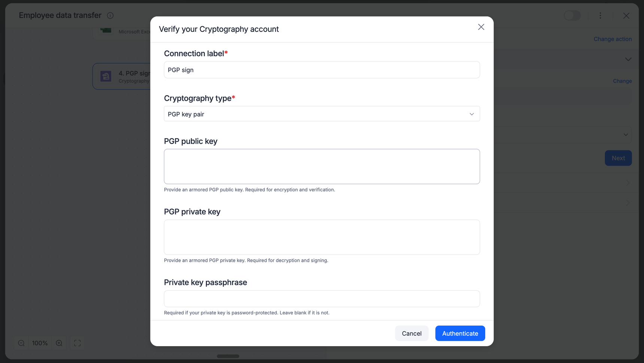The width and height of the screenshot is (644, 363).
Task: Click the Microsoft Excel step icon
Action: coord(106,31)
